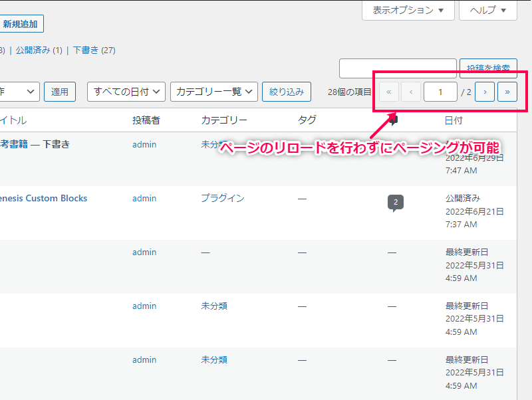The width and height of the screenshot is (532, 400).
Task: Filter posts by 下書き (27)
Action: 94,50
